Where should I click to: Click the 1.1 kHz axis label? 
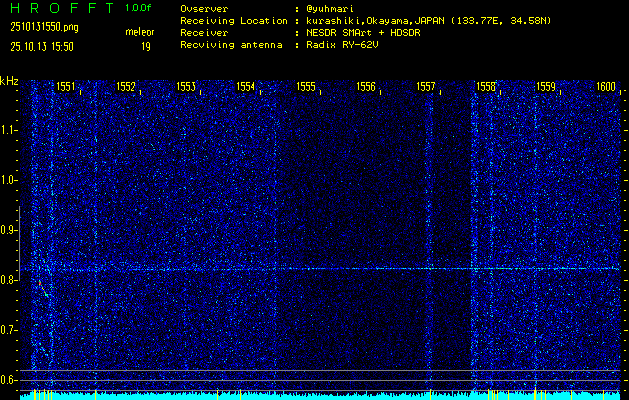8,130
